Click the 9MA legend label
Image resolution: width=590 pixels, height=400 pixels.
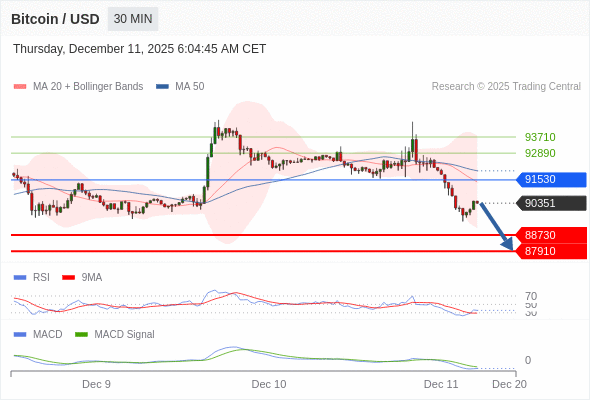[92, 278]
